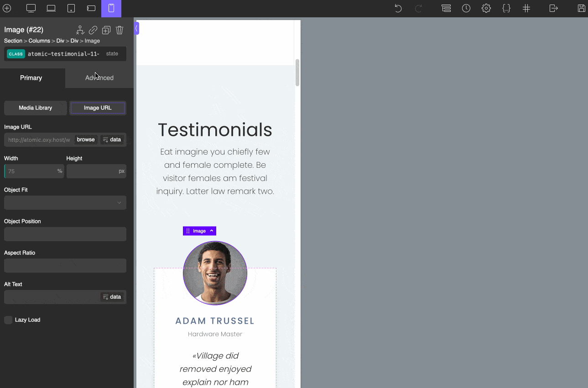Open the Object Fit dropdown
Screen dimensions: 588x388
[65, 202]
